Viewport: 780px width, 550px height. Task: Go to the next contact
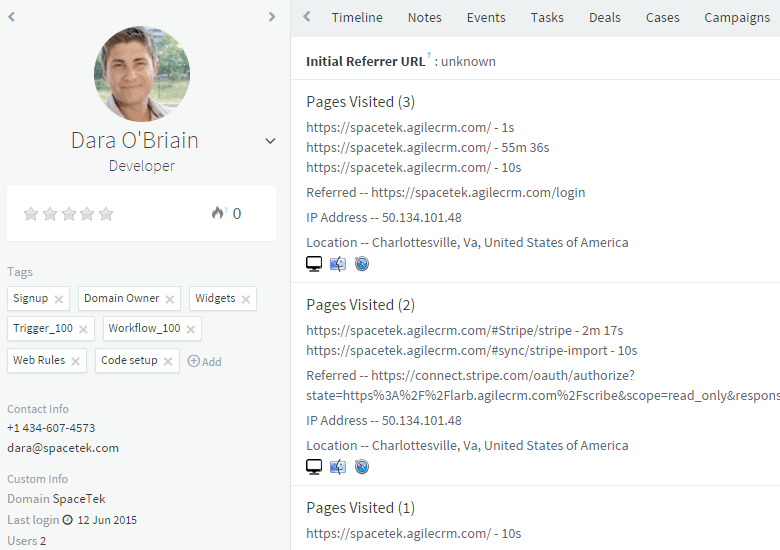pos(272,17)
